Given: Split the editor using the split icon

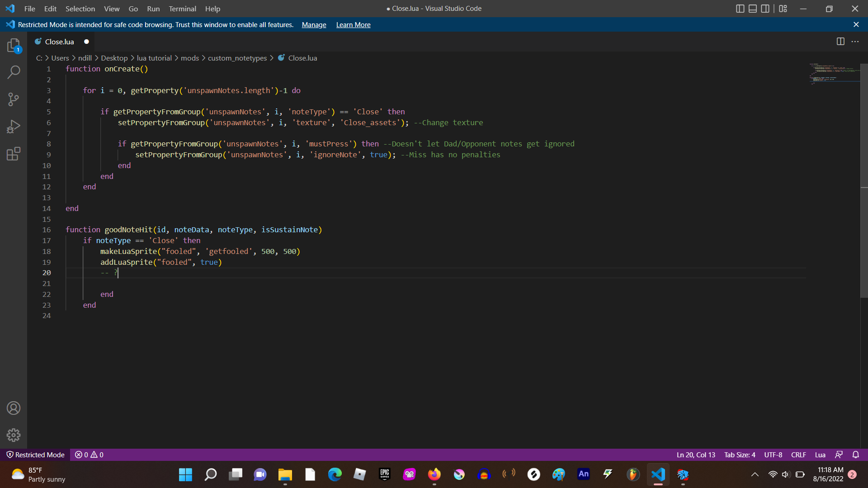Looking at the screenshot, I should pos(840,41).
